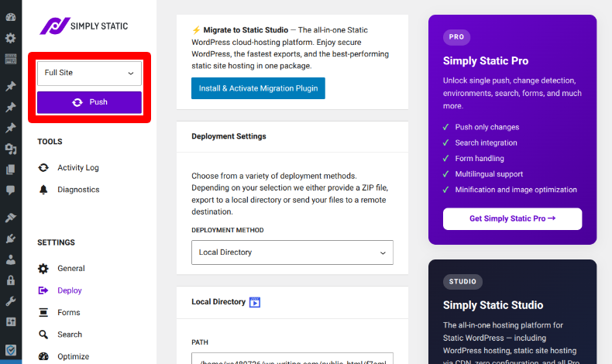Open the Optimize settings
The width and height of the screenshot is (612, 364).
point(74,356)
